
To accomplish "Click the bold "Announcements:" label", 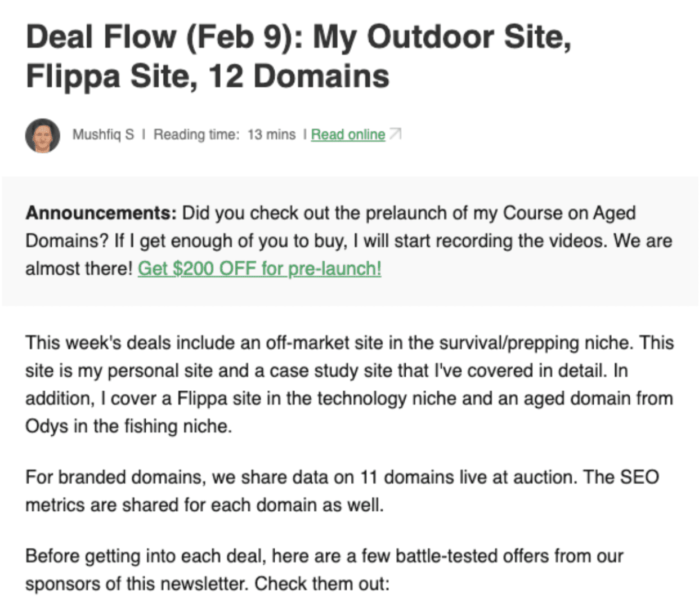I will [101, 213].
